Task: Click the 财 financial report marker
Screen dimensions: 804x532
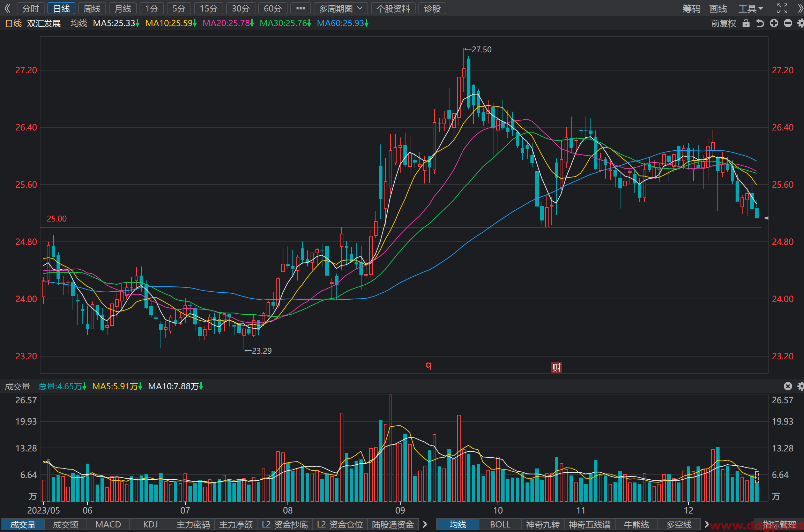Action: 557,367
